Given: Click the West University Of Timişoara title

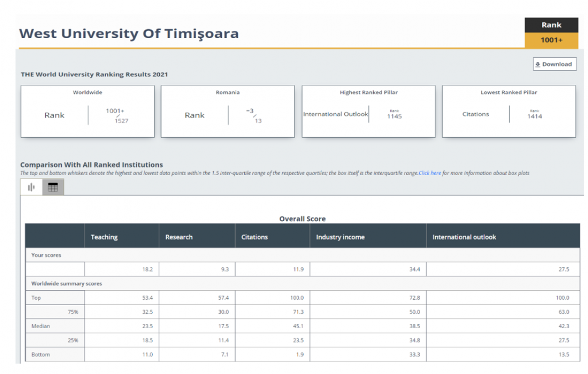Looking at the screenshot, I should 129,33.
